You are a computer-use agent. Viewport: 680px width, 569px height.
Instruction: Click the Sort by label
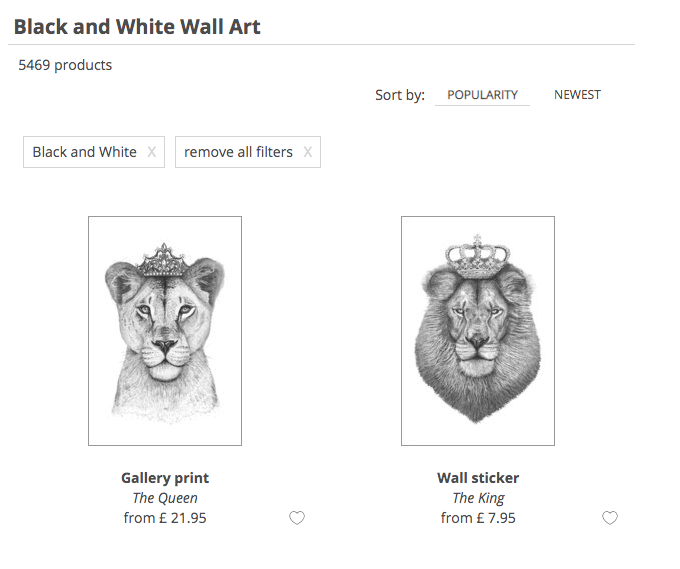400,95
